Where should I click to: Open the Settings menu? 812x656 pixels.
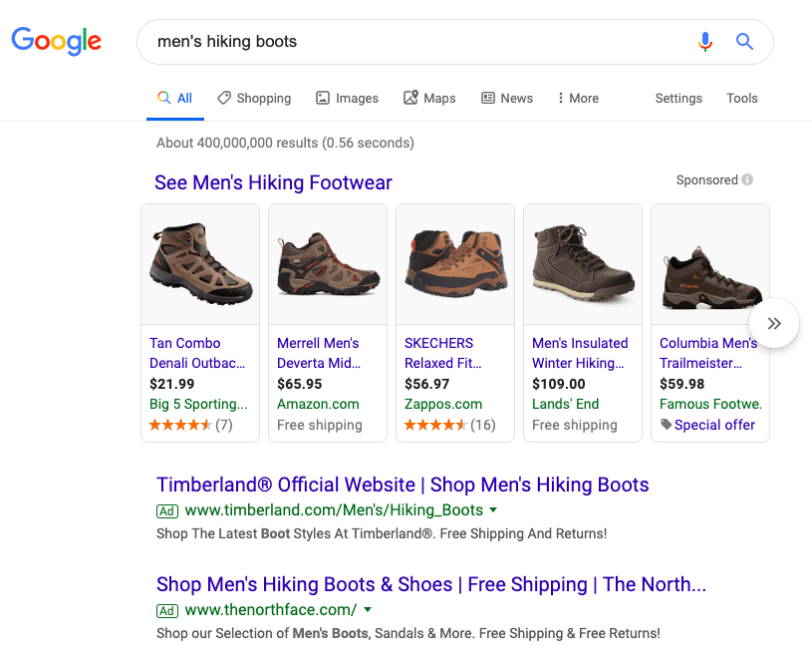coord(678,98)
